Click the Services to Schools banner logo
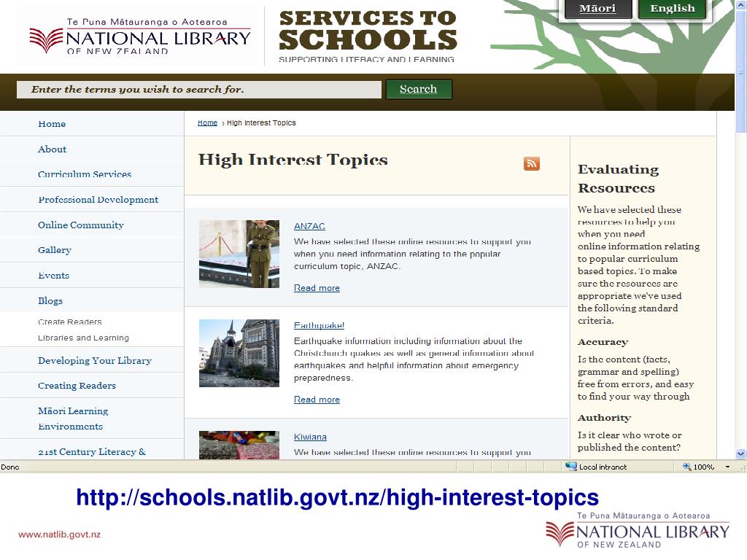This screenshot has width=747, height=560. [368, 36]
